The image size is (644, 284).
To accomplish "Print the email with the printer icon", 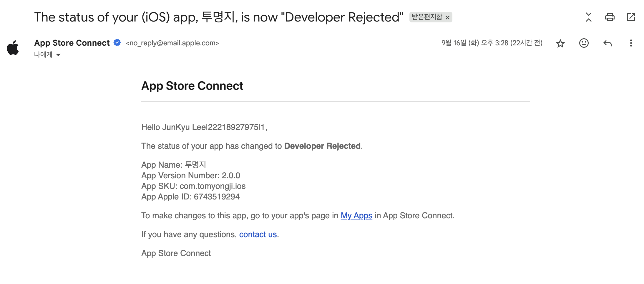I will tap(610, 17).
